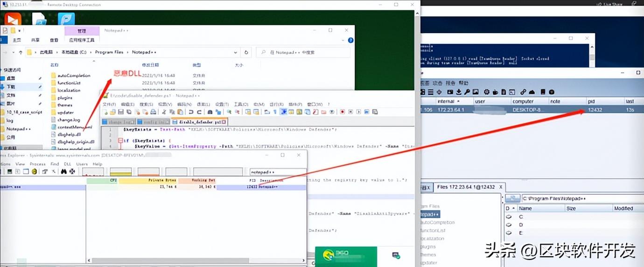Open the DLL menu in Process Explorer
This screenshot has width=644, height=267.
coord(67,164)
